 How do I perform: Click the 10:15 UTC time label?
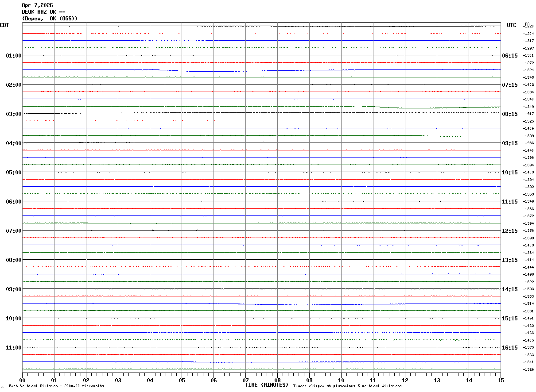(509, 173)
